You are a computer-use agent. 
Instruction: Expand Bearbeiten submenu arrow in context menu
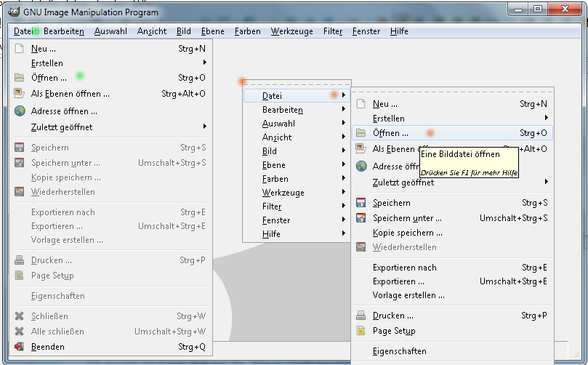(344, 109)
